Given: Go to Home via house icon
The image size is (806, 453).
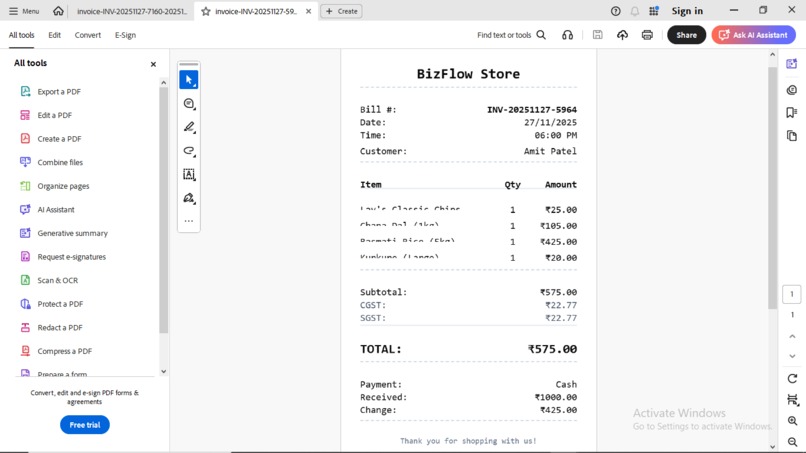Looking at the screenshot, I should (x=59, y=11).
